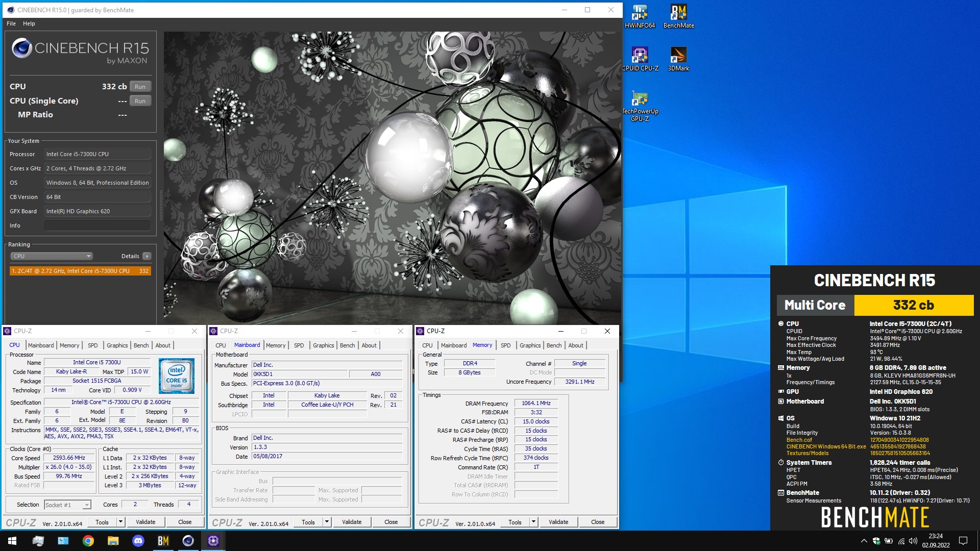
Task: Open Bench tab in first CPU-Z window
Action: (141, 345)
